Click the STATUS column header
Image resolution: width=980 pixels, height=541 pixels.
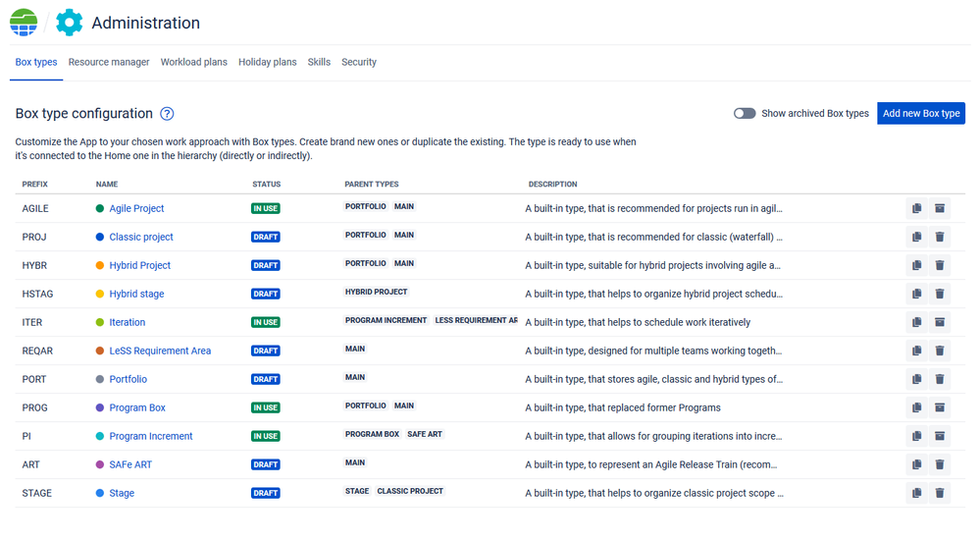[x=266, y=185]
